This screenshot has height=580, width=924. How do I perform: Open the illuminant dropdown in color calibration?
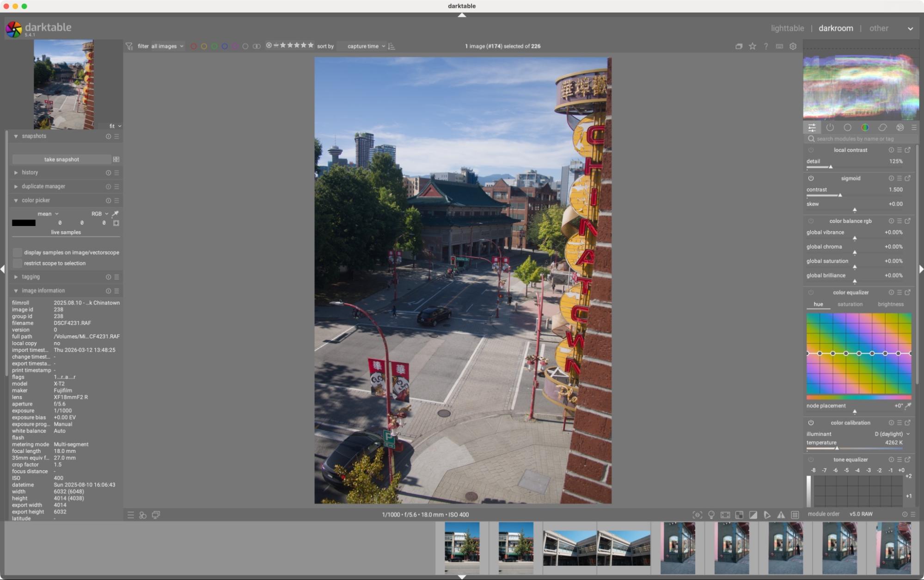[x=888, y=433]
